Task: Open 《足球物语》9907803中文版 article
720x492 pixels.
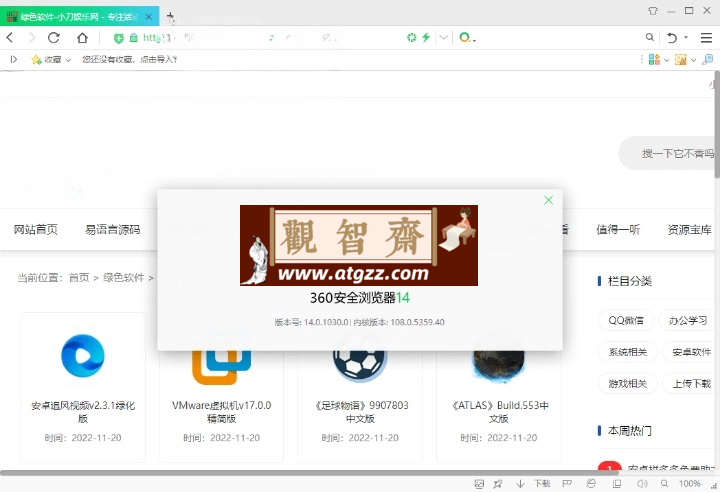Action: 360,412
